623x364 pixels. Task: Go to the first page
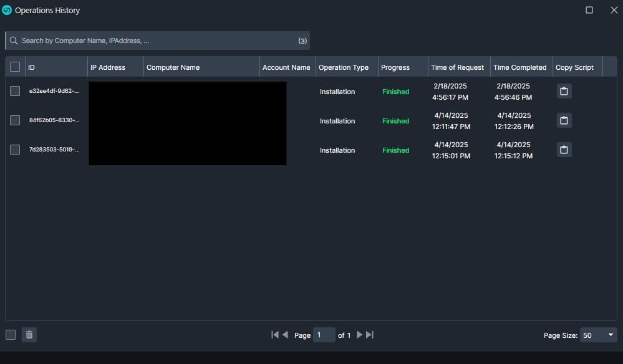274,335
